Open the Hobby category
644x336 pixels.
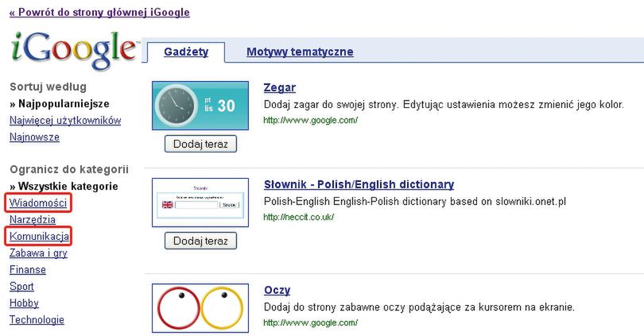coord(24,303)
